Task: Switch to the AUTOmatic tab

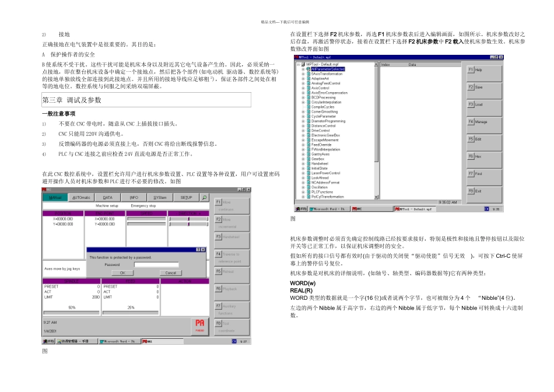Action: tap(81, 198)
